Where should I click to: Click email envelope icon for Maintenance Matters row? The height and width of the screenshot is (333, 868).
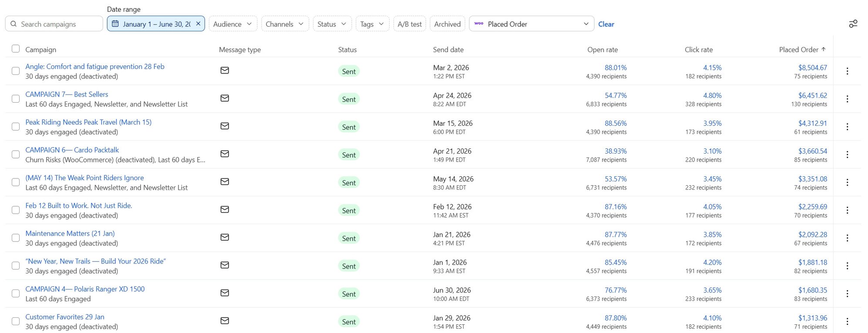(225, 238)
